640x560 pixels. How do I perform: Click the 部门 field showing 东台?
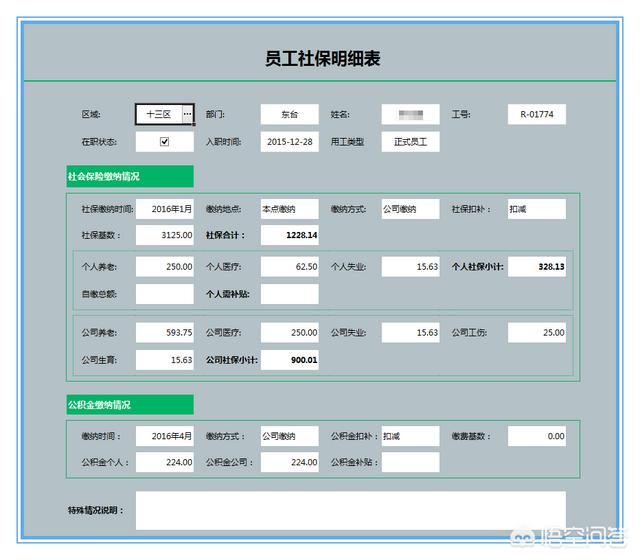coord(290,114)
